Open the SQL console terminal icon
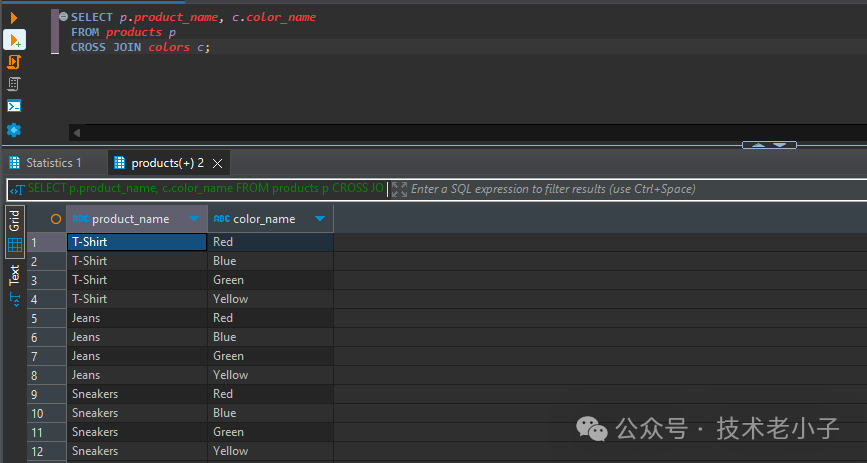The height and width of the screenshot is (463, 867). [14, 106]
